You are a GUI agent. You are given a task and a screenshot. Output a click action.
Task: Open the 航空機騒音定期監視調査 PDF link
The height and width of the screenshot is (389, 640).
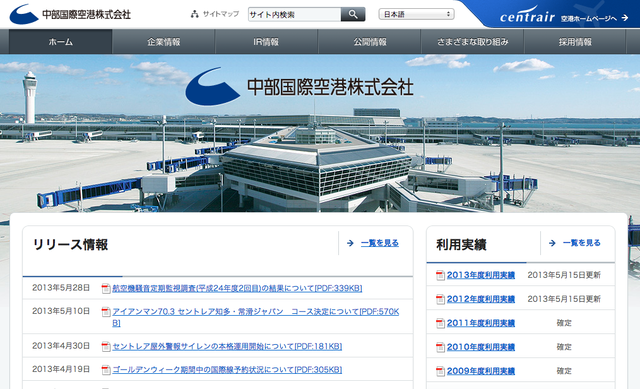237,288
